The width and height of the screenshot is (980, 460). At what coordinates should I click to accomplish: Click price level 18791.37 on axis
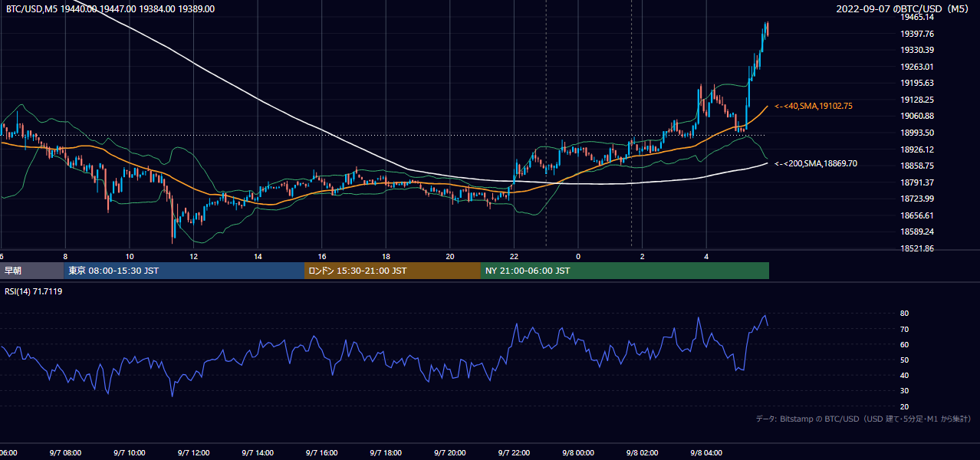click(x=917, y=182)
